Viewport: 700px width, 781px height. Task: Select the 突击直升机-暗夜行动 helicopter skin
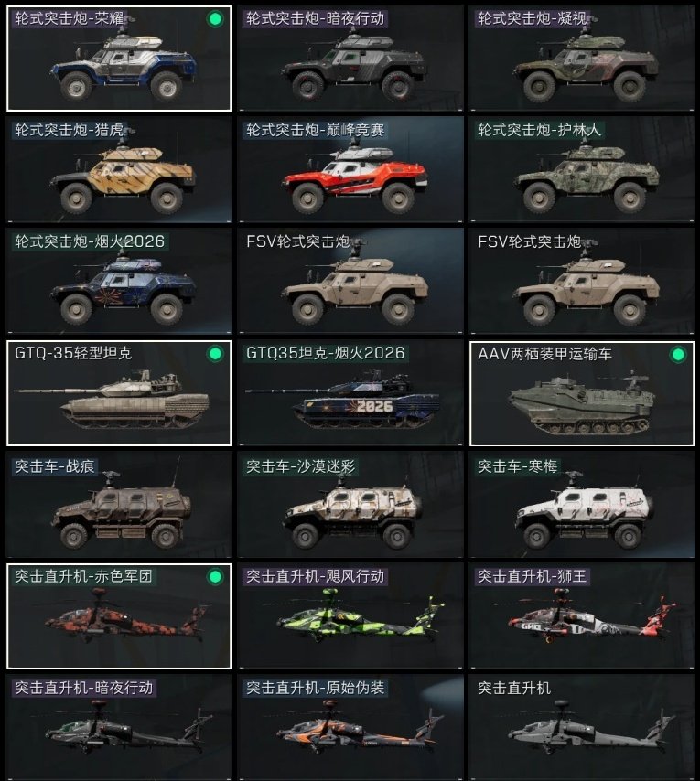point(119,727)
